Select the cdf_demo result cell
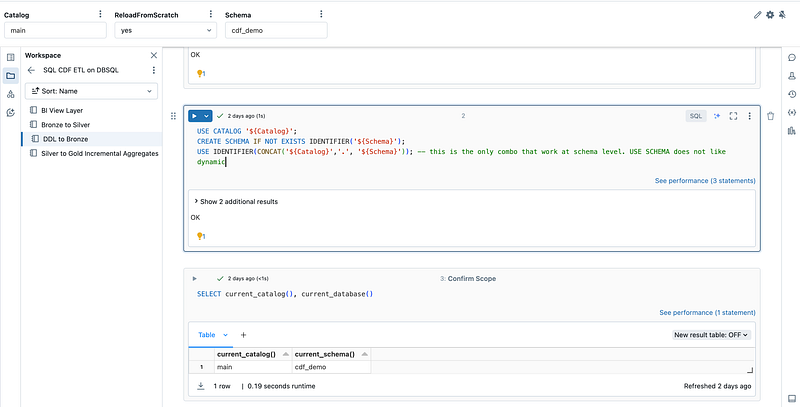The height and width of the screenshot is (407, 800). [x=331, y=367]
